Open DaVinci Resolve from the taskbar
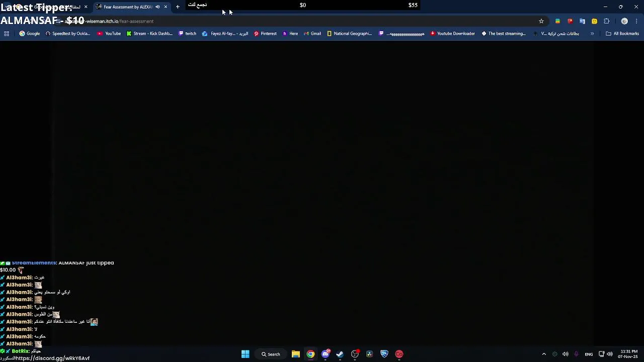Viewport: 644px width, 362px height. [x=370, y=354]
